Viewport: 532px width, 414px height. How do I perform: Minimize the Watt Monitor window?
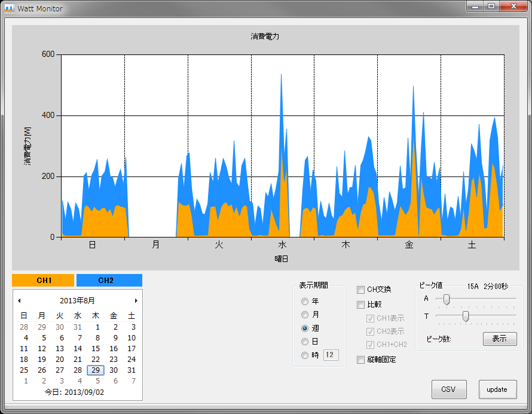[475, 7]
